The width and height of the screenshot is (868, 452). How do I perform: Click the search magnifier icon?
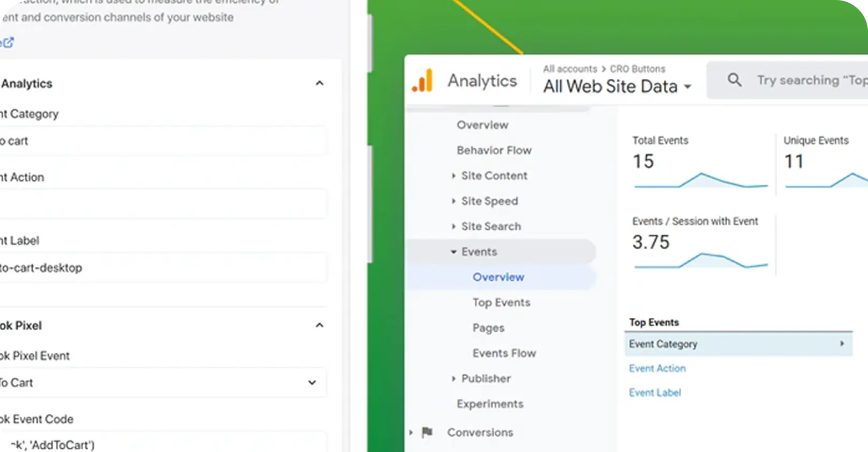734,81
